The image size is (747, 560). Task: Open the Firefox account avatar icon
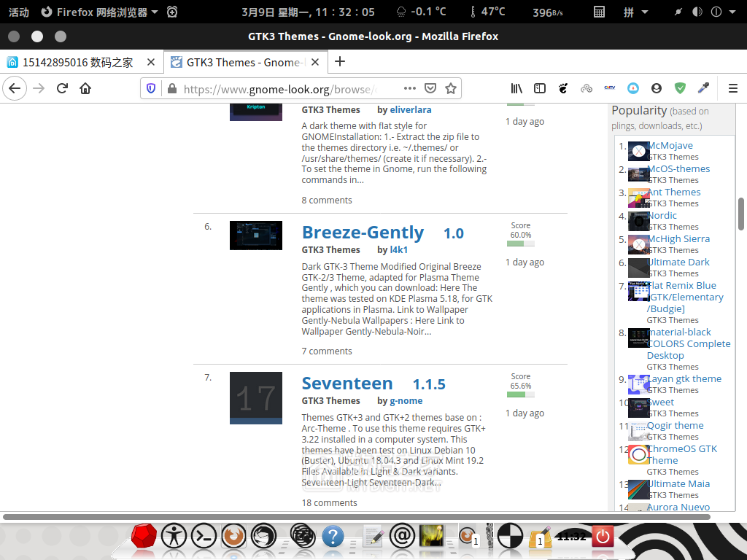657,88
